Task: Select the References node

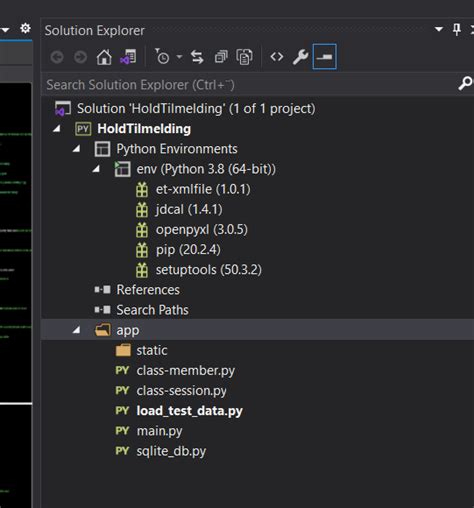Action: point(148,290)
